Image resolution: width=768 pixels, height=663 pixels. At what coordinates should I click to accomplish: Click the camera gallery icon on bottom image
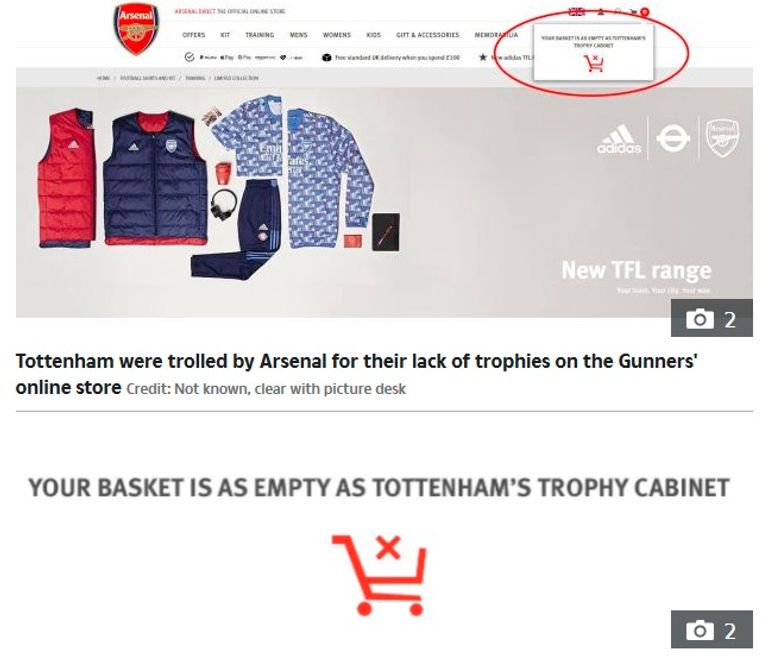(711, 629)
